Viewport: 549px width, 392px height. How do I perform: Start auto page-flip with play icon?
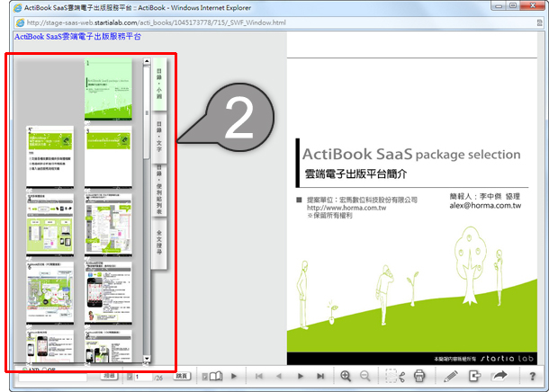(x=234, y=376)
